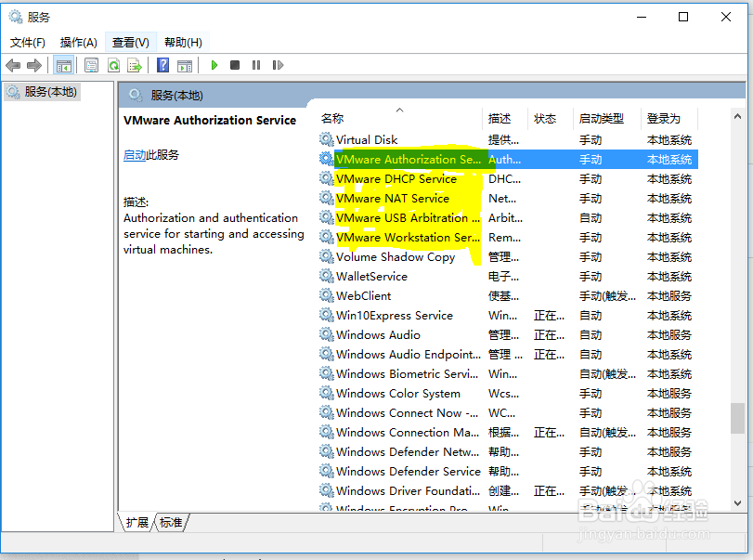Screen dimensions: 753x560
Task: Click the Services window title gear icon
Action: coord(16,18)
